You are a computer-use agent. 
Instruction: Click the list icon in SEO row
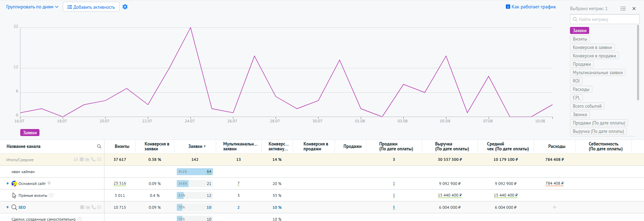click(x=99, y=207)
